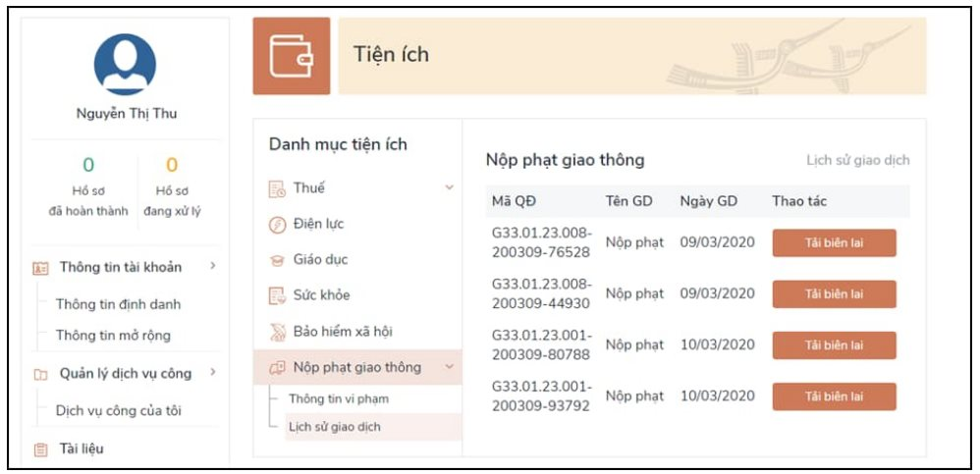Click the Bảo hiểm xã hội icon

(277, 332)
